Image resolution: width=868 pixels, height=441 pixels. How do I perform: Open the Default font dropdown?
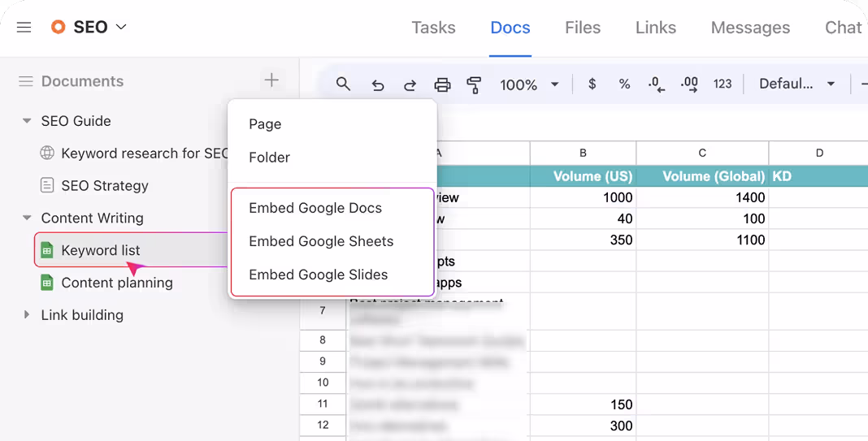pos(796,84)
